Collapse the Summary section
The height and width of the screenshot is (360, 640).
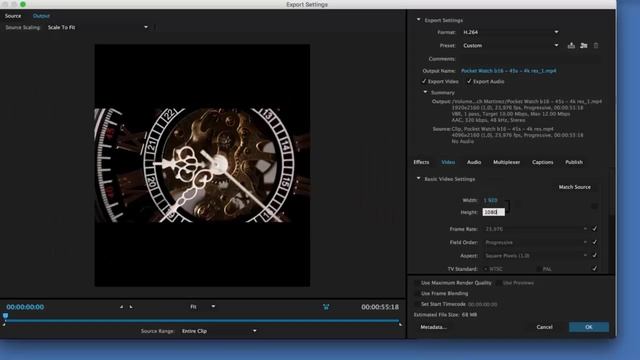click(425, 92)
